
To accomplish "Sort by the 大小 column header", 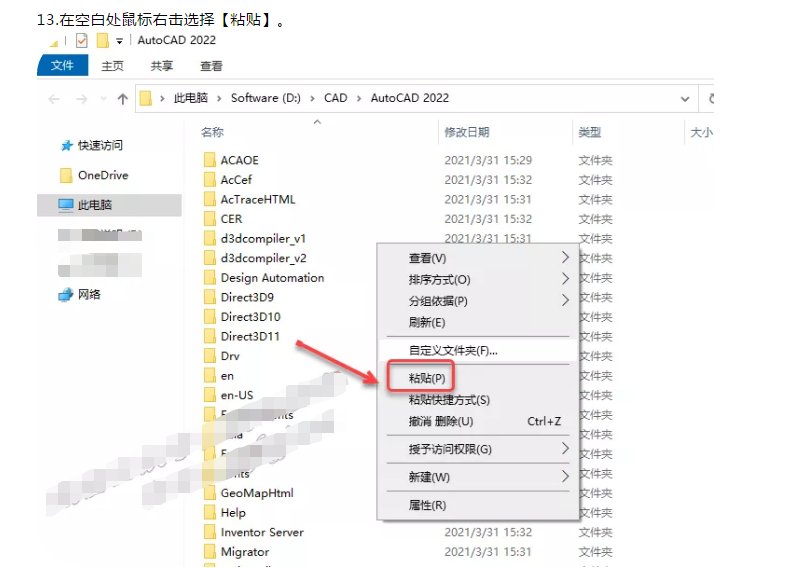I will (x=701, y=132).
